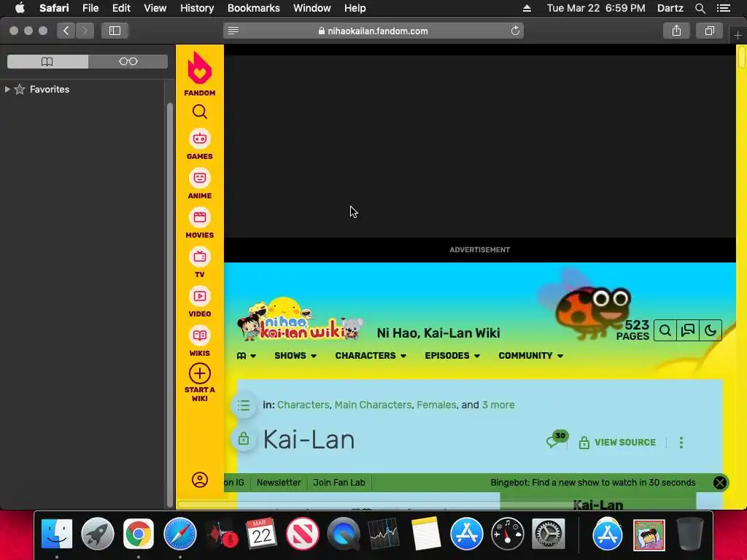Viewport: 747px width, 560px height.
Task: Open Bingebot find a new show link
Action: pyautogui.click(x=592, y=483)
